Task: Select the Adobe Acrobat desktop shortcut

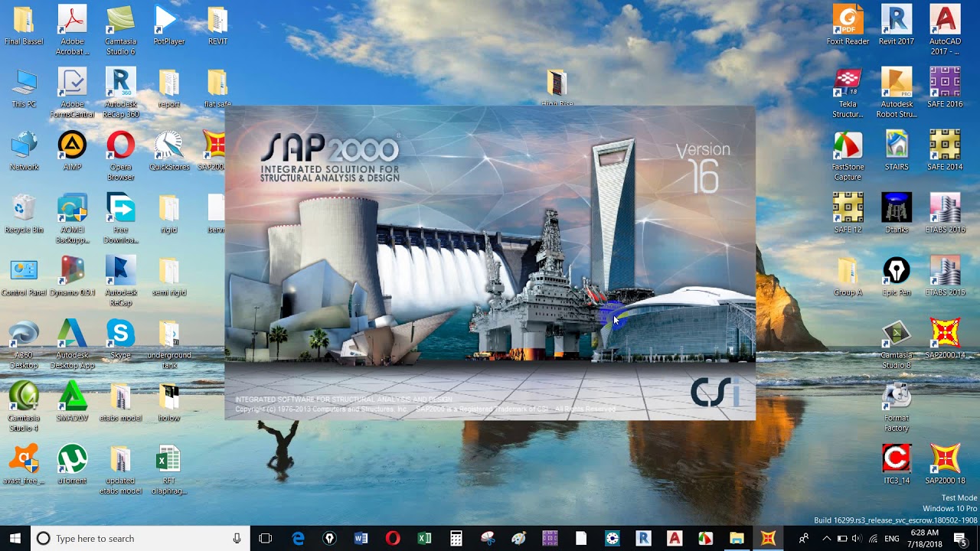Action: click(72, 30)
